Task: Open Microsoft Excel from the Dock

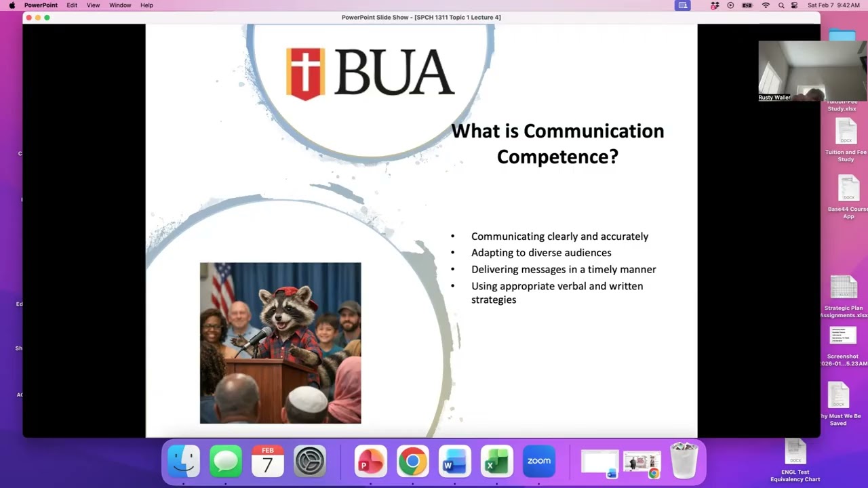Action: pyautogui.click(x=496, y=461)
